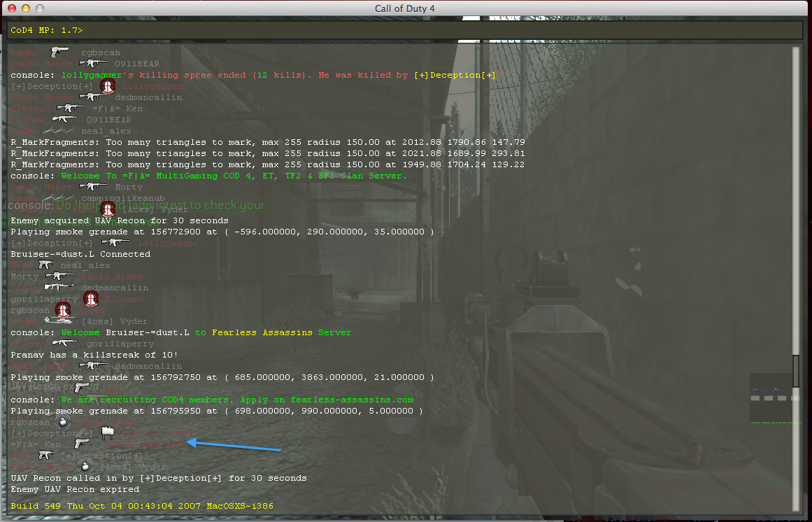Click the yellow zoom button in the title bar

click(x=25, y=8)
